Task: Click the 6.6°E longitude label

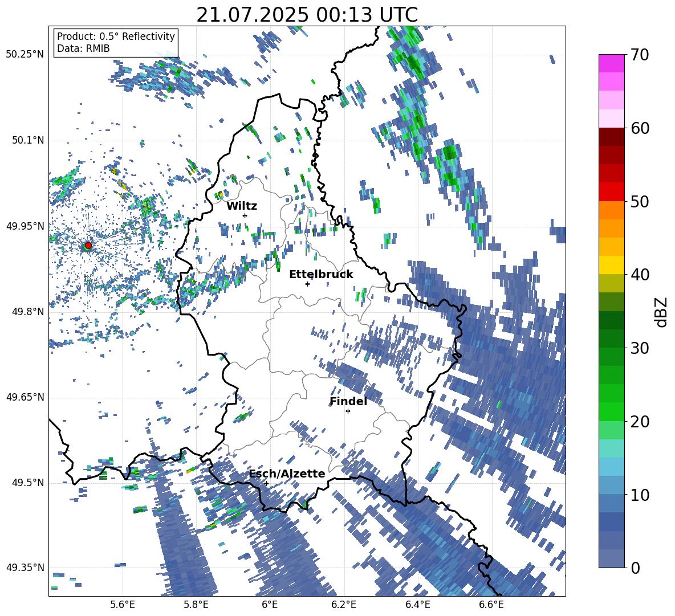Action: pyautogui.click(x=491, y=605)
